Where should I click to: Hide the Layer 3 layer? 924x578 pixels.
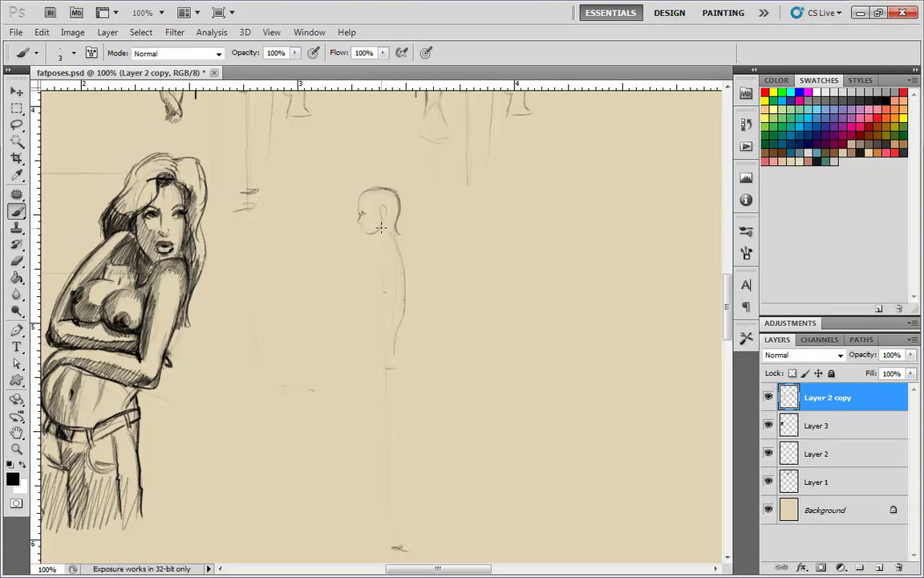coord(768,425)
